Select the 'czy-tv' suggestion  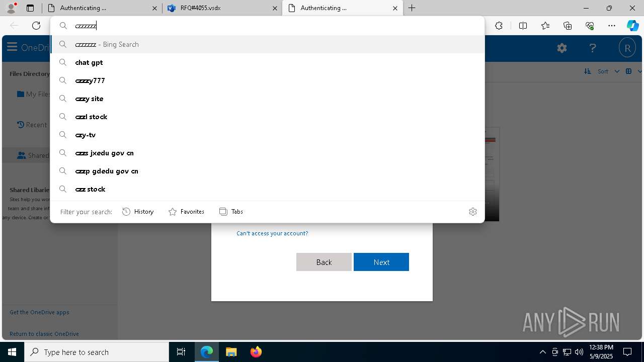tap(267, 135)
